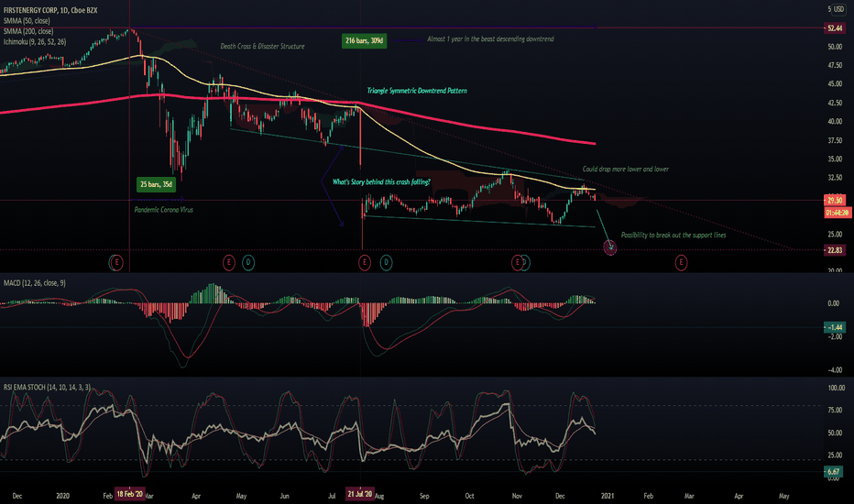Click the April 2020 earnings E marker
Screen dimensions: 854x504
point(229,263)
